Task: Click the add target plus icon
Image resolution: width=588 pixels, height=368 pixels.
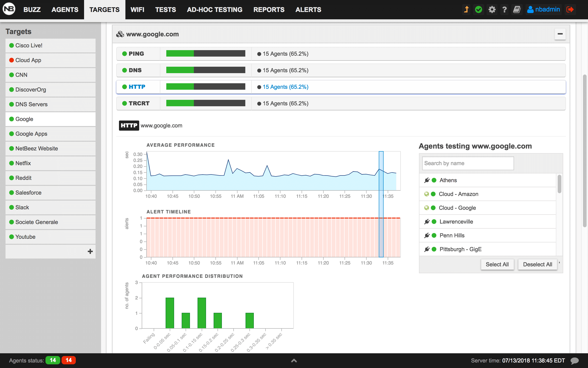Action: click(90, 251)
